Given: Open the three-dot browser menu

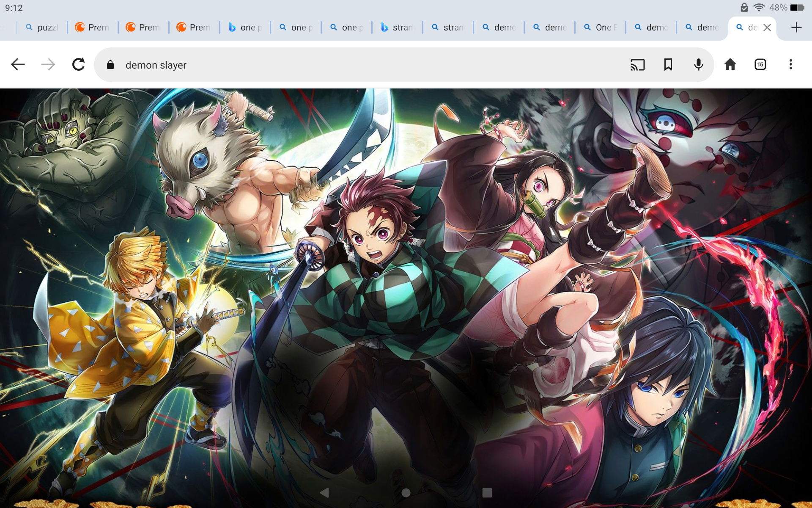Looking at the screenshot, I should click(790, 65).
